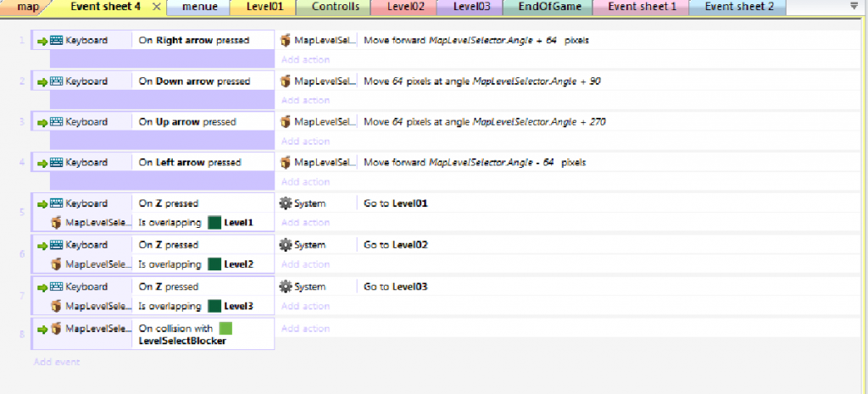Click the green Level2 sprite icon
Screen dimensions: 868x394
214,264
